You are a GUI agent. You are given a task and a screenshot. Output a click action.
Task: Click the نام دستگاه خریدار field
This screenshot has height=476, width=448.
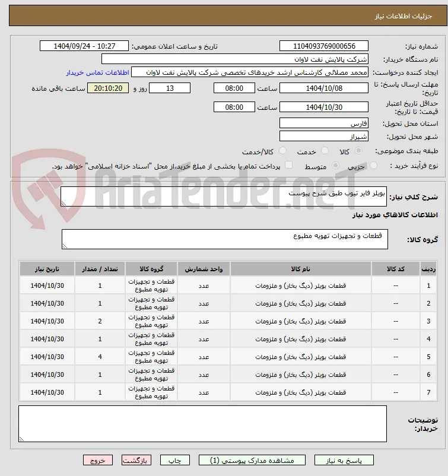(234, 59)
